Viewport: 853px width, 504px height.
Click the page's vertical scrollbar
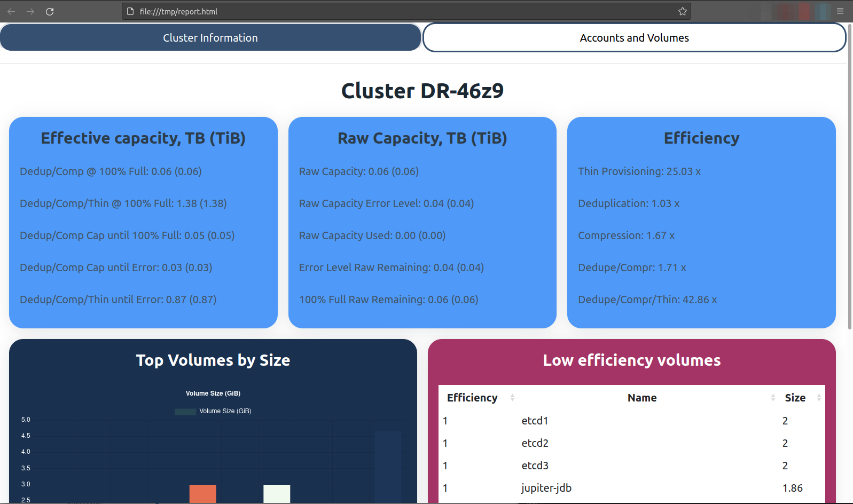pos(850,176)
